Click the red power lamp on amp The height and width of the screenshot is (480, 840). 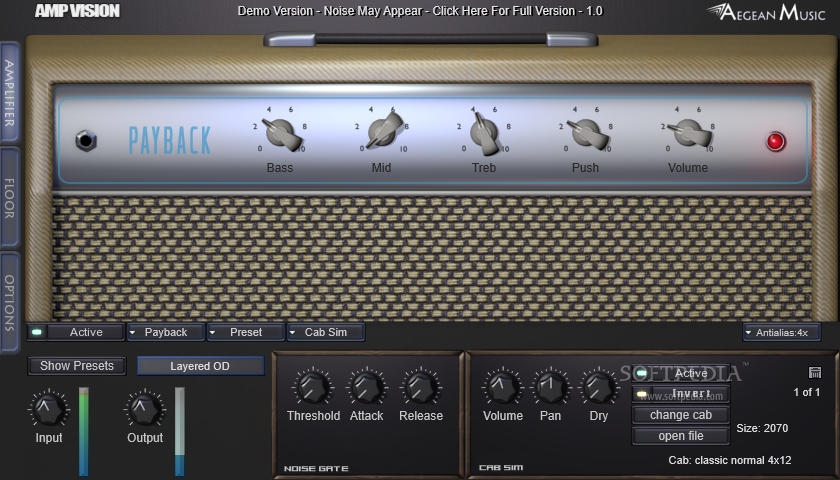point(775,141)
